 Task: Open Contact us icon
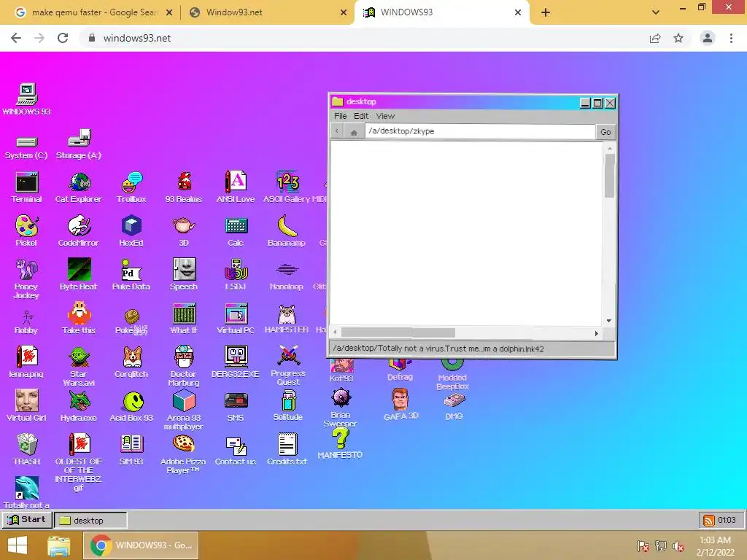236,450
